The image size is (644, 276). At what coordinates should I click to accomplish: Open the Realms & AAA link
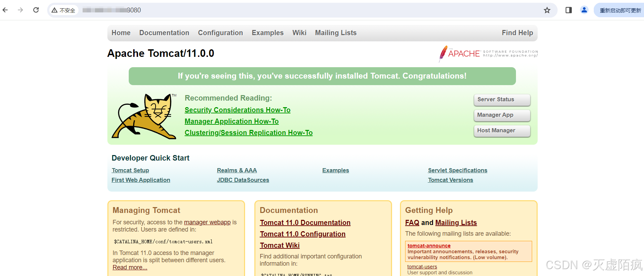pyautogui.click(x=237, y=170)
